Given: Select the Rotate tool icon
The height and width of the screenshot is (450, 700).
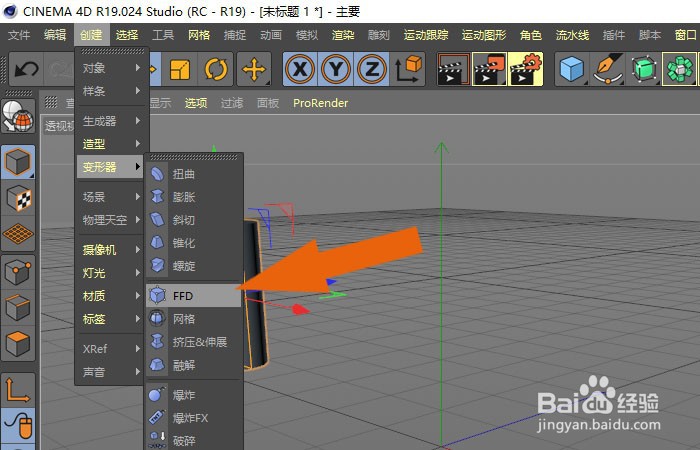Looking at the screenshot, I should [x=216, y=69].
